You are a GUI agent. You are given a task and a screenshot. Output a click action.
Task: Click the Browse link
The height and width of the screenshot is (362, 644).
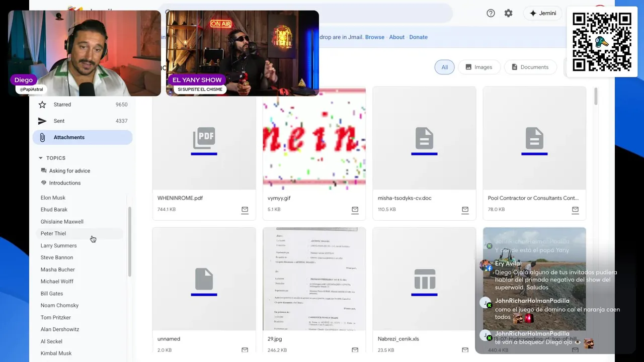(375, 37)
